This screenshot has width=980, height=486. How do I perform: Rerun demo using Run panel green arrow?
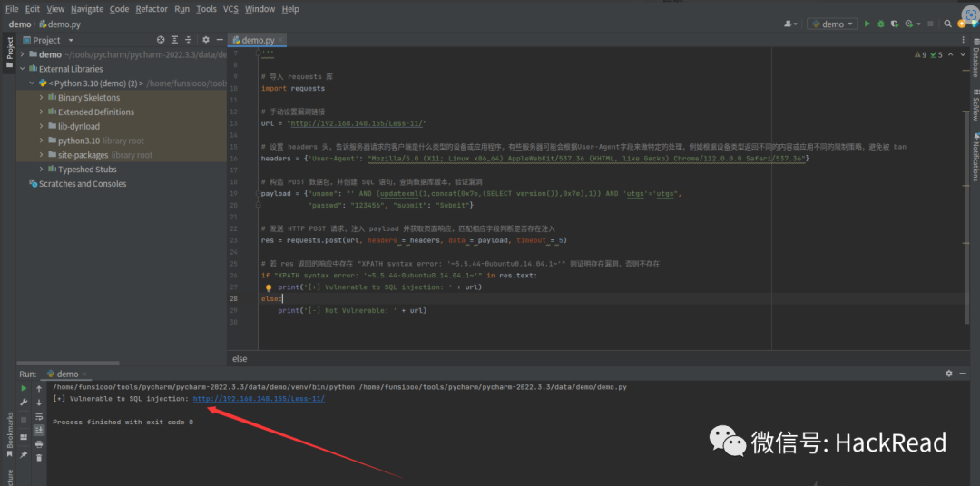pos(24,389)
